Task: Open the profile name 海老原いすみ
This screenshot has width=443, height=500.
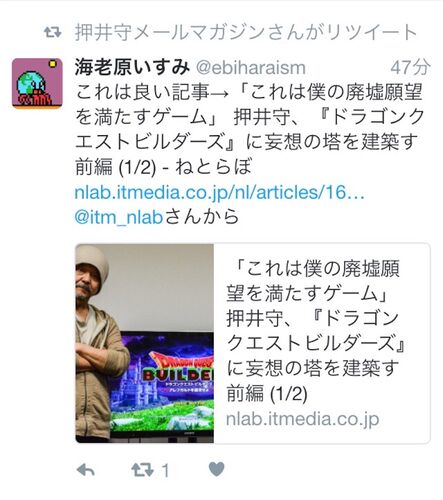Action: point(132,67)
